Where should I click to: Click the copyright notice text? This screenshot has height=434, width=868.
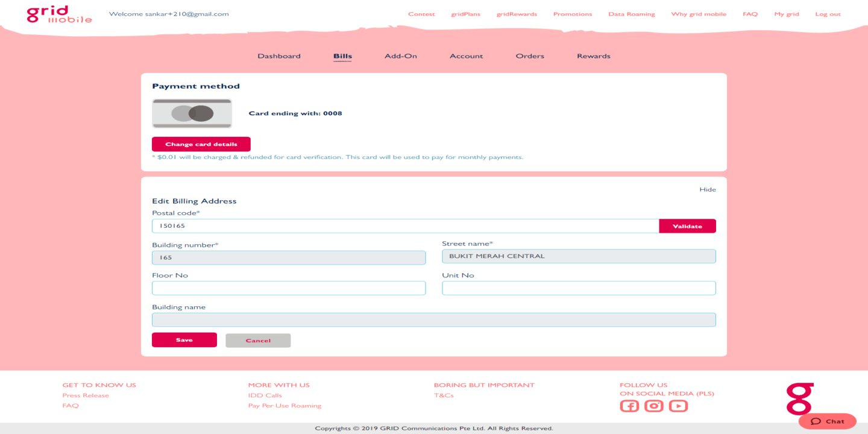point(434,429)
